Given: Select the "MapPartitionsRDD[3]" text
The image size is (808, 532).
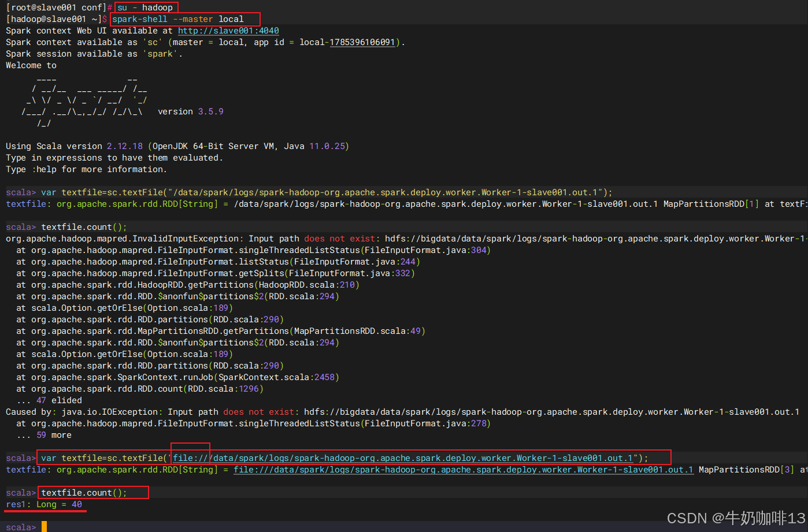Looking at the screenshot, I should pyautogui.click(x=747, y=470).
